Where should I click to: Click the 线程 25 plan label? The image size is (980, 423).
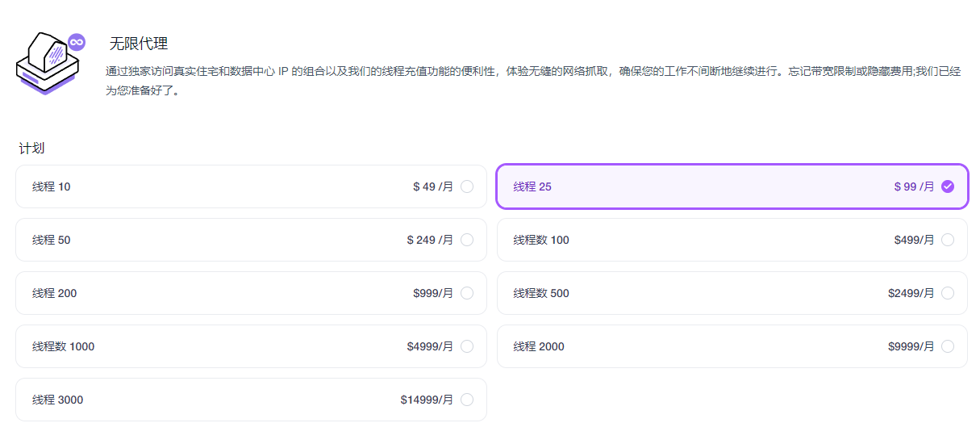[x=532, y=186]
